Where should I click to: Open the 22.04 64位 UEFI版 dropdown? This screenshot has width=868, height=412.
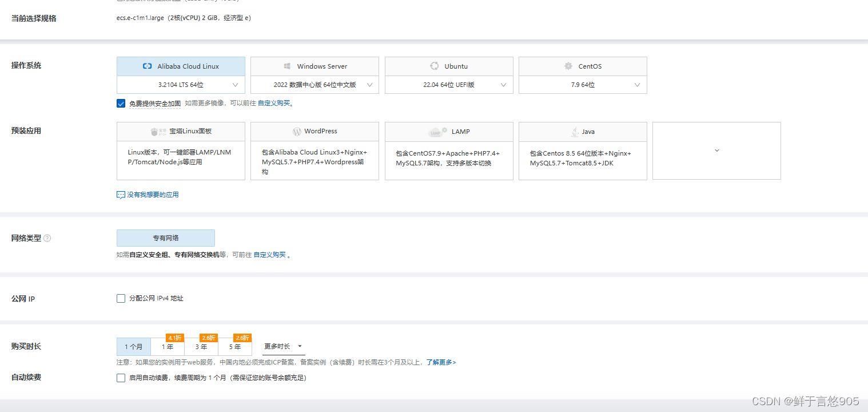(x=449, y=85)
